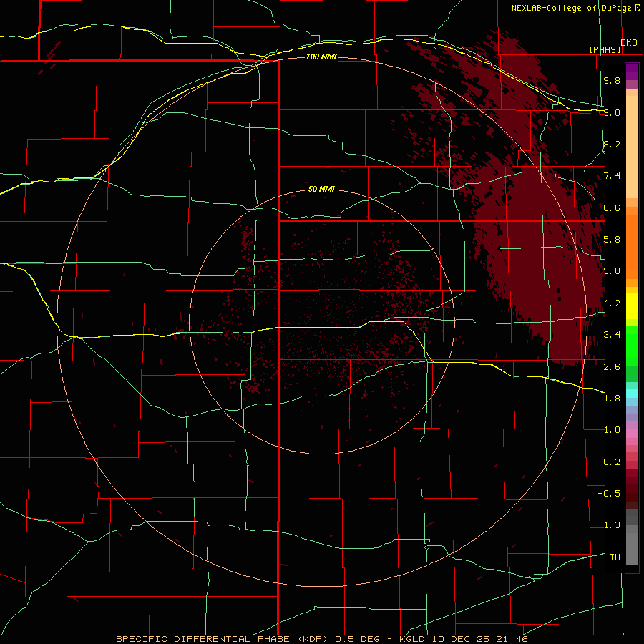Click the NEXLAB-College of DuPage label
The image size is (644, 644).
coord(571,8)
